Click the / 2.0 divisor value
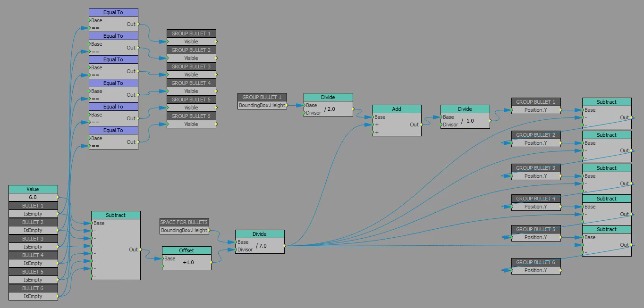The image size is (644, 308). 330,109
